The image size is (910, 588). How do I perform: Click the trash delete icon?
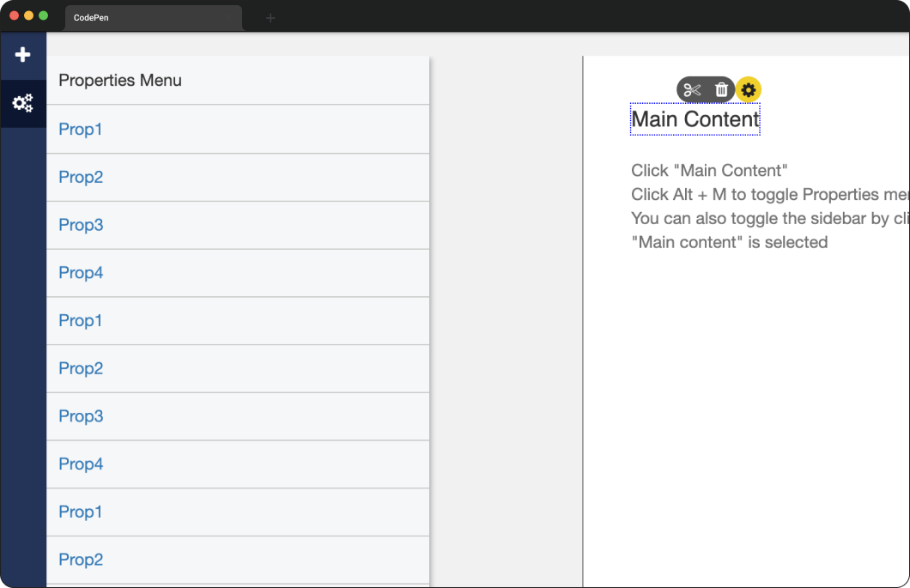(x=721, y=89)
